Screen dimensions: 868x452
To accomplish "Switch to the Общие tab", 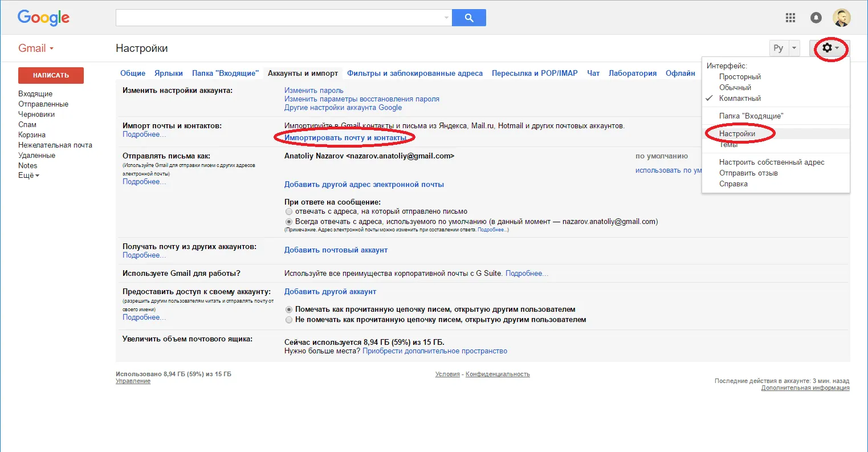I will [133, 73].
